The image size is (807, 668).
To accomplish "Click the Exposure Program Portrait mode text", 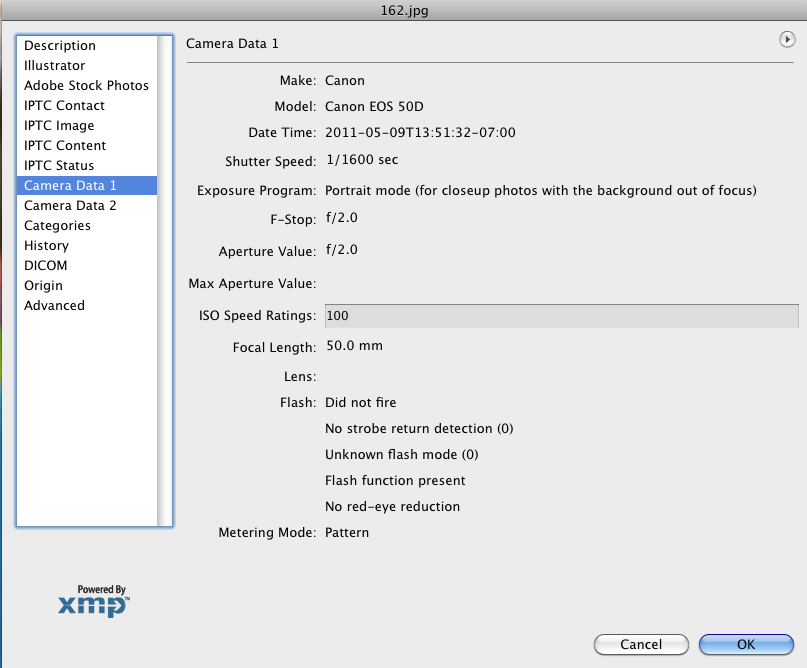I will (541, 190).
